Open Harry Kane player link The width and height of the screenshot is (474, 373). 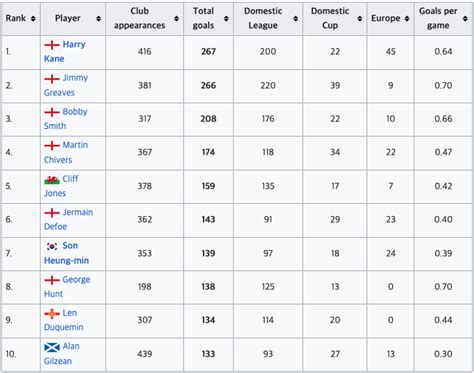tap(65, 51)
